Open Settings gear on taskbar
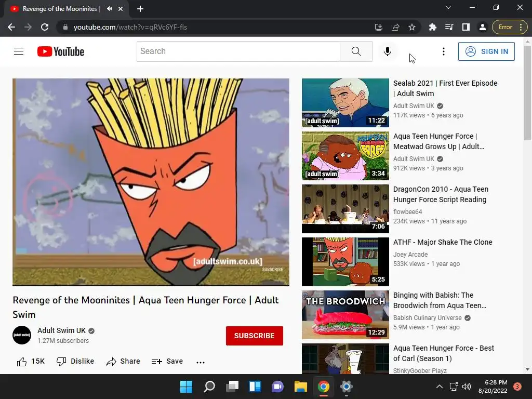 tap(347, 387)
